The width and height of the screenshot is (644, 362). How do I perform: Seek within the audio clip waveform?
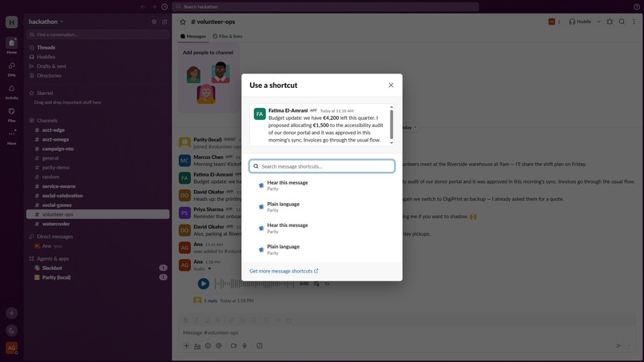pos(255,284)
